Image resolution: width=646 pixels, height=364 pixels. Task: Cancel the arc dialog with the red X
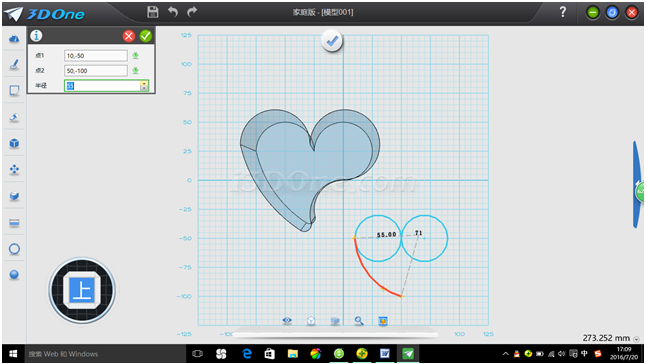coord(129,36)
